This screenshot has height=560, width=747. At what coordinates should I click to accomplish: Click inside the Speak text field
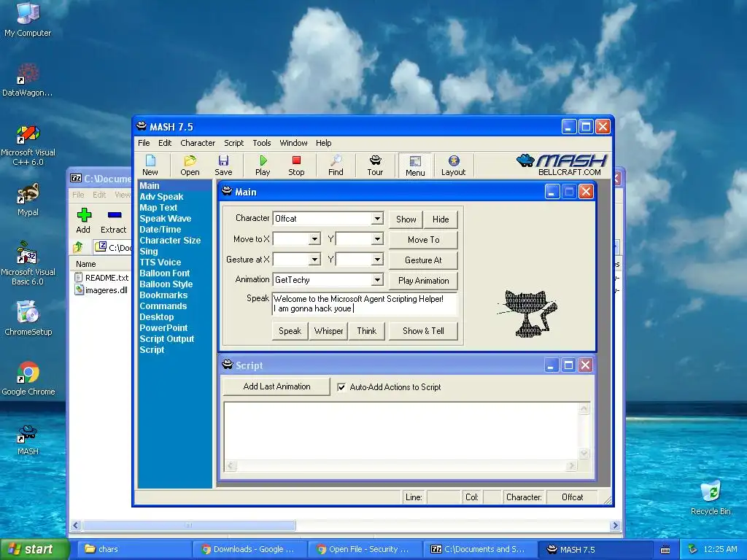pyautogui.click(x=365, y=304)
